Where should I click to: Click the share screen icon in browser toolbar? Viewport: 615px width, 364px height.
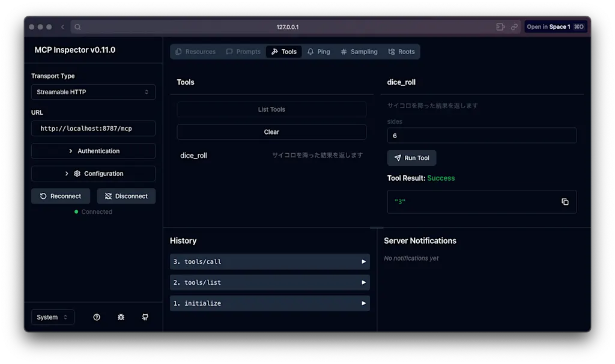point(500,26)
